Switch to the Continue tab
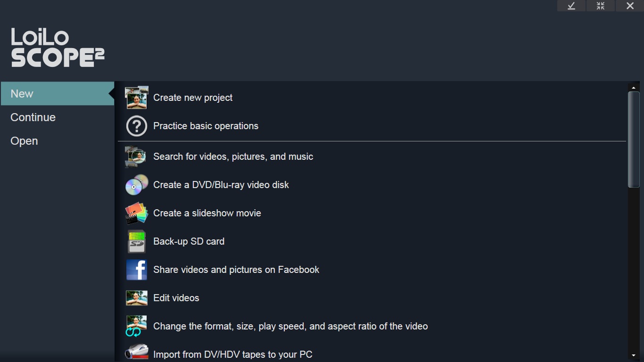The width and height of the screenshot is (644, 362). click(x=33, y=117)
